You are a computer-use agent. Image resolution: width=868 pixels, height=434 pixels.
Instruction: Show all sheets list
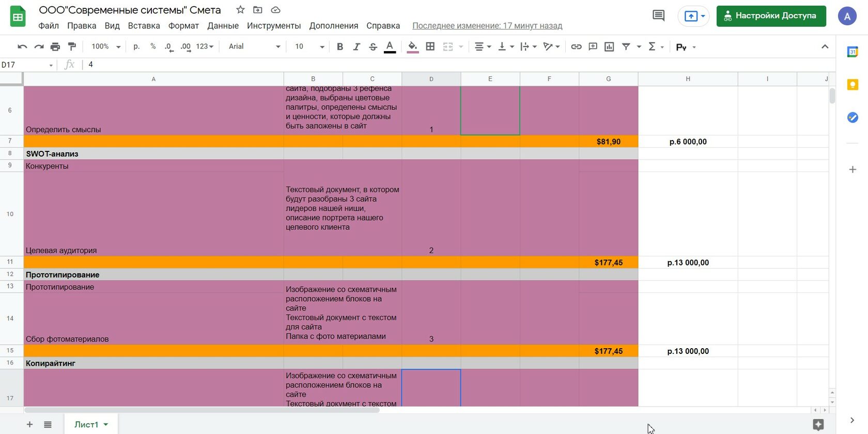tap(48, 425)
